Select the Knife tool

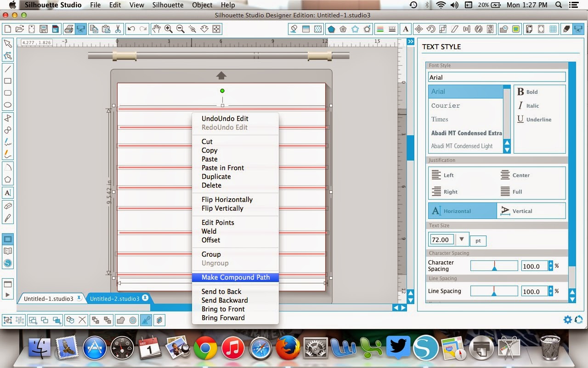point(8,218)
